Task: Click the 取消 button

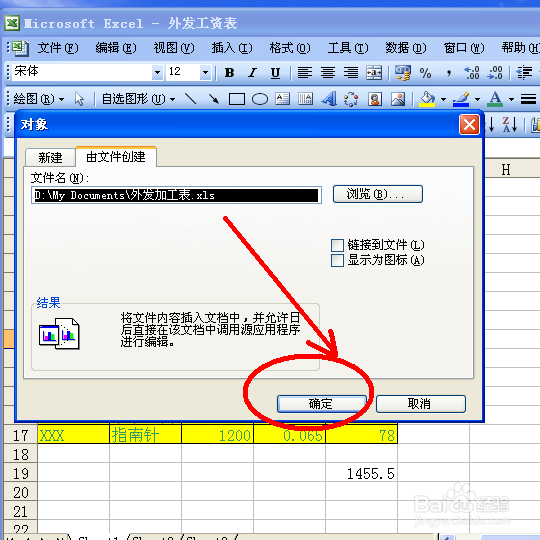Action: (x=420, y=404)
